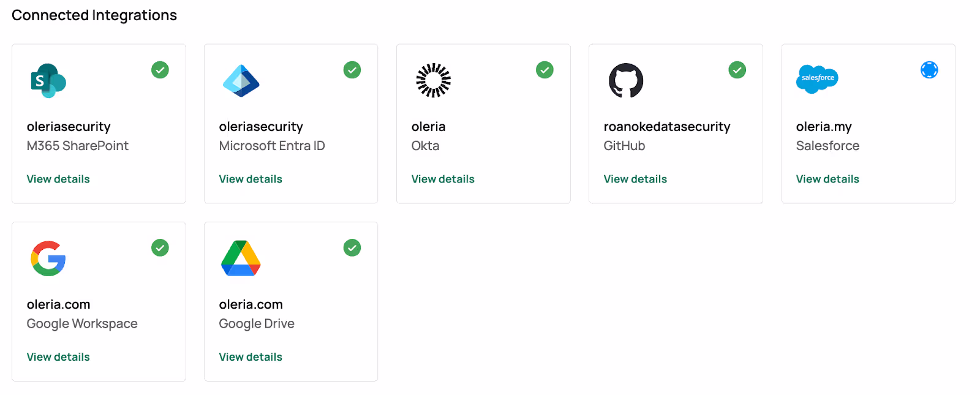Click green check status on SharePoint card
980x395 pixels.
(160, 70)
